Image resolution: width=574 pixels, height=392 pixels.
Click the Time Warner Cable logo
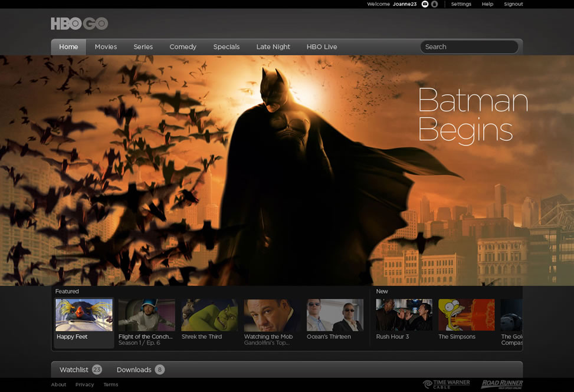[x=447, y=384]
